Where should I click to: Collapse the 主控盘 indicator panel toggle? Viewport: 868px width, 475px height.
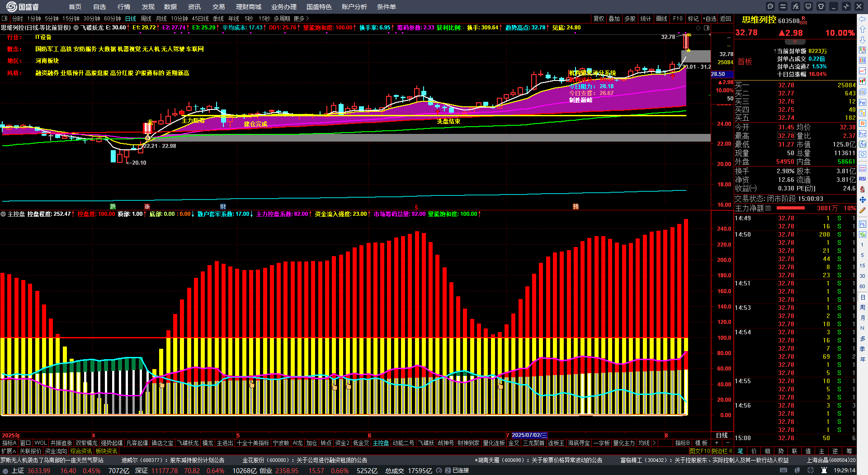[3, 214]
